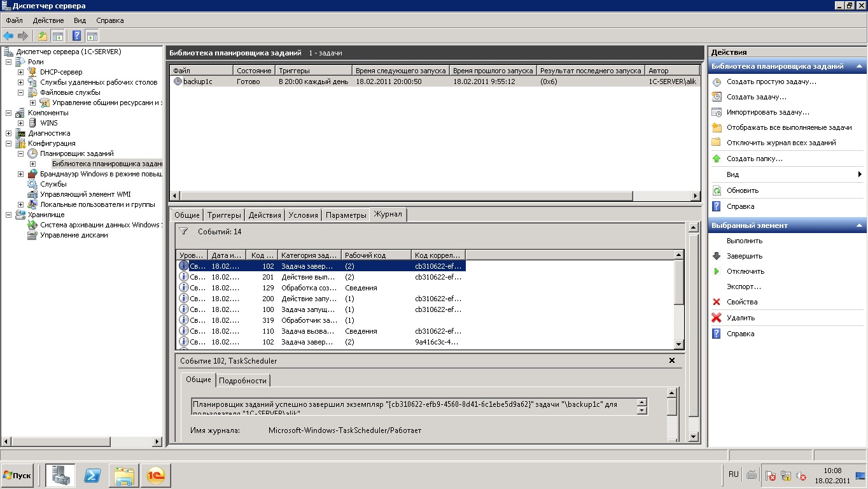The image size is (868, 489).
Task: Collapse the Хранилище tree node
Action: (8, 215)
